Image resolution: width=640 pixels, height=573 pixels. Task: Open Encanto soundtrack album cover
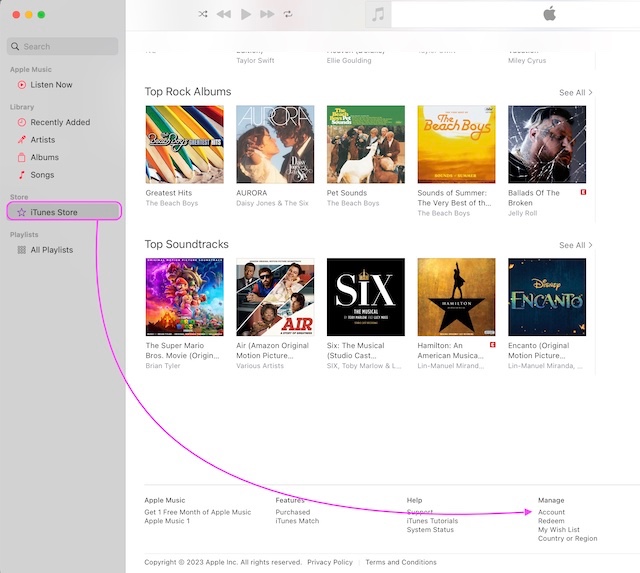point(547,297)
